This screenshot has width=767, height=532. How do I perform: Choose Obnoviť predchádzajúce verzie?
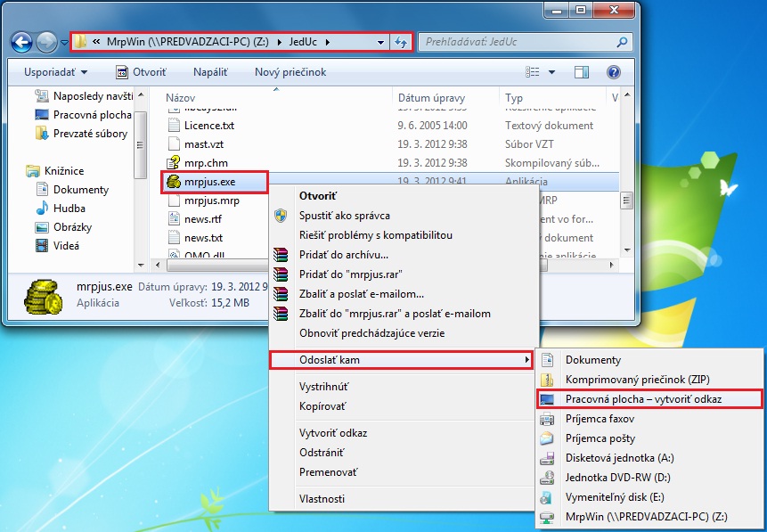[404, 332]
